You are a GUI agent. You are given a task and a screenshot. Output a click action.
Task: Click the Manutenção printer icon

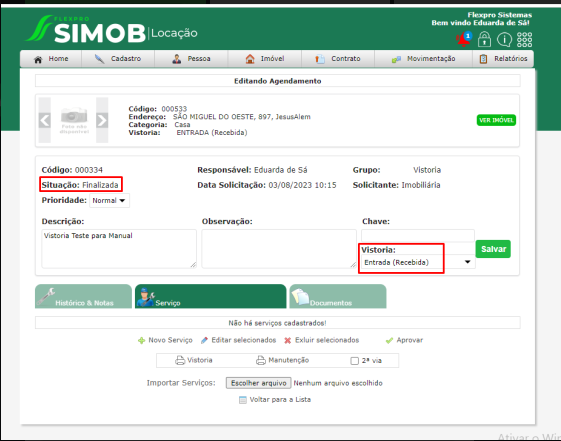click(x=261, y=360)
